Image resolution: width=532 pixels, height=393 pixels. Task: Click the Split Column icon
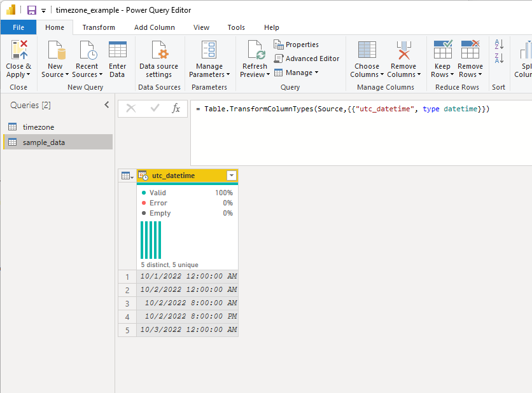click(526, 50)
